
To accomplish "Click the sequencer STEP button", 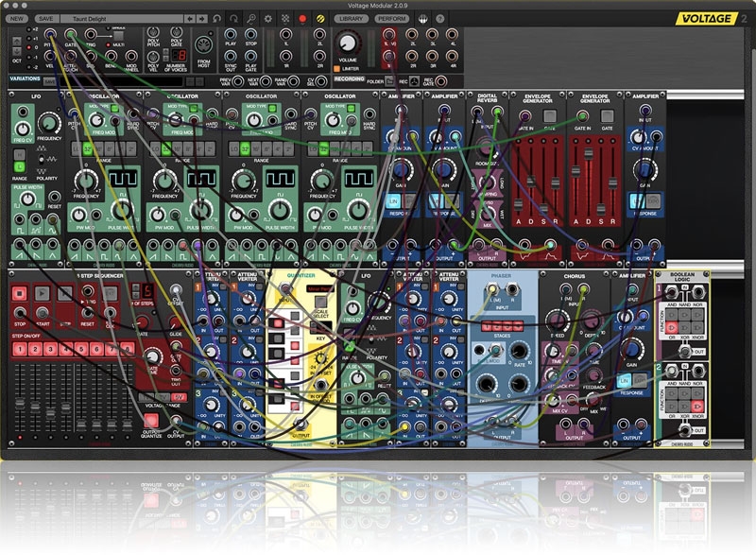I will click(65, 293).
